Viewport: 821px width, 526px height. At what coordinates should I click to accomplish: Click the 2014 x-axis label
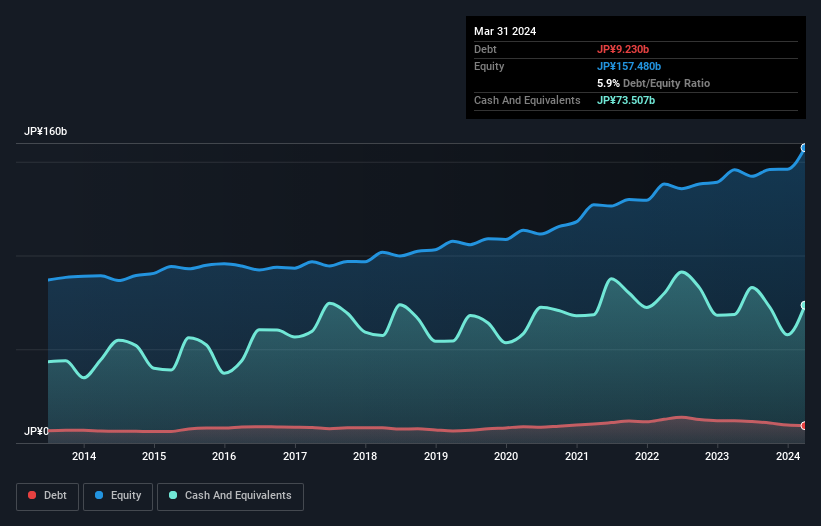(x=84, y=456)
